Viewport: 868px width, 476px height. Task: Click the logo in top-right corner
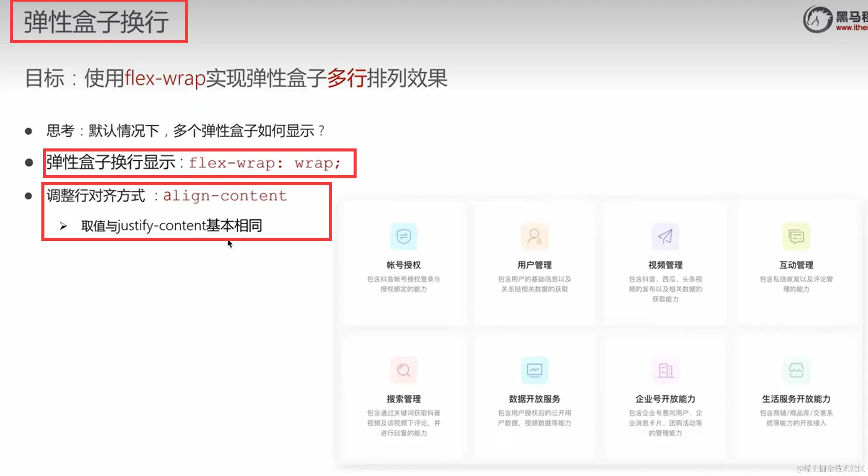point(817,19)
